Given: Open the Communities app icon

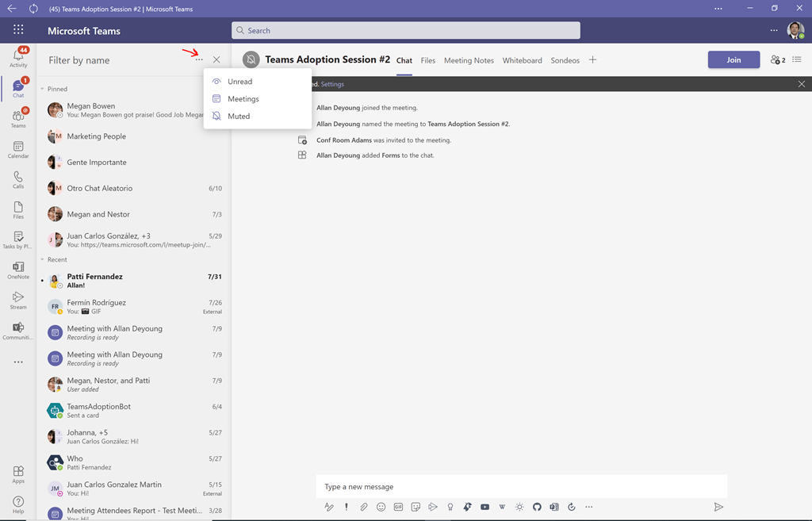Looking at the screenshot, I should click(x=18, y=331).
